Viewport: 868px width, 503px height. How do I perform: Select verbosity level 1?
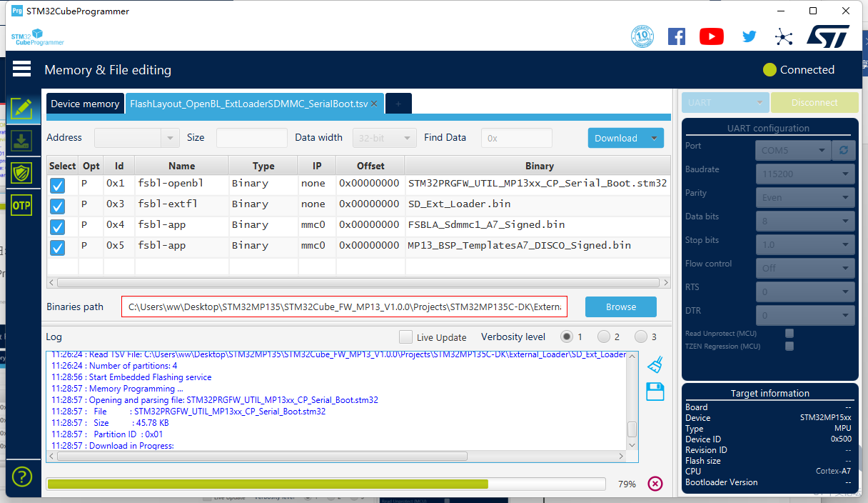pos(567,337)
